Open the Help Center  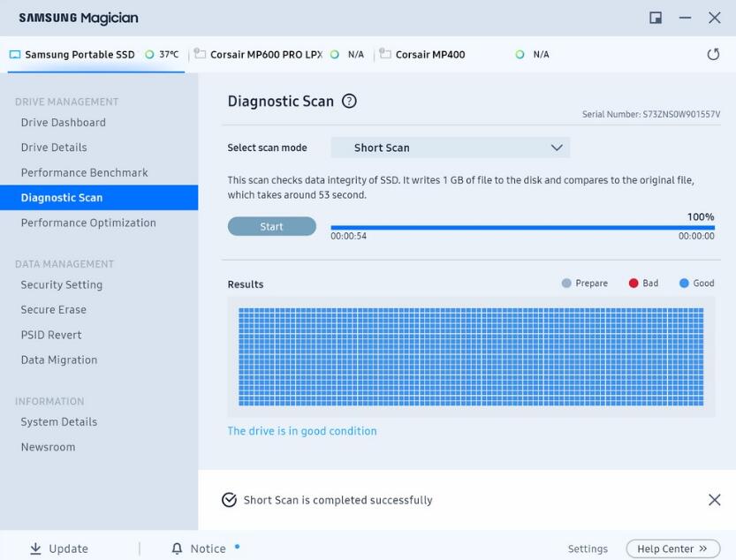(672, 549)
